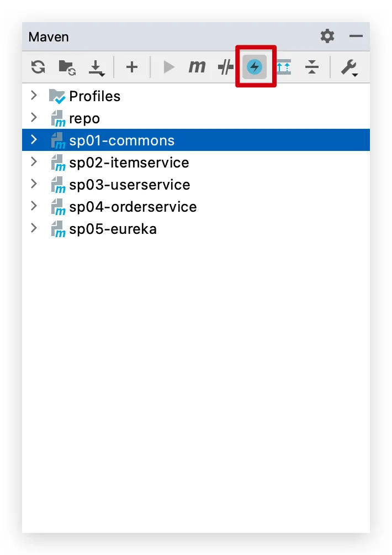Collapse all tree nodes icon

coord(312,67)
